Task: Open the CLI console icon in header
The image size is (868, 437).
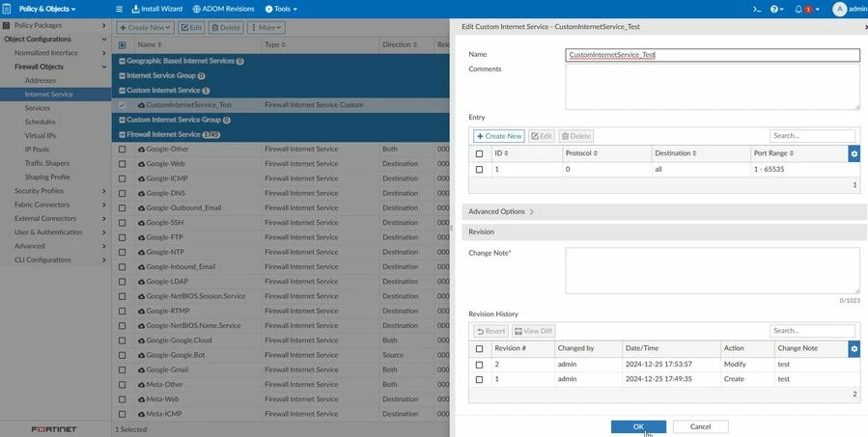Action: click(x=757, y=9)
